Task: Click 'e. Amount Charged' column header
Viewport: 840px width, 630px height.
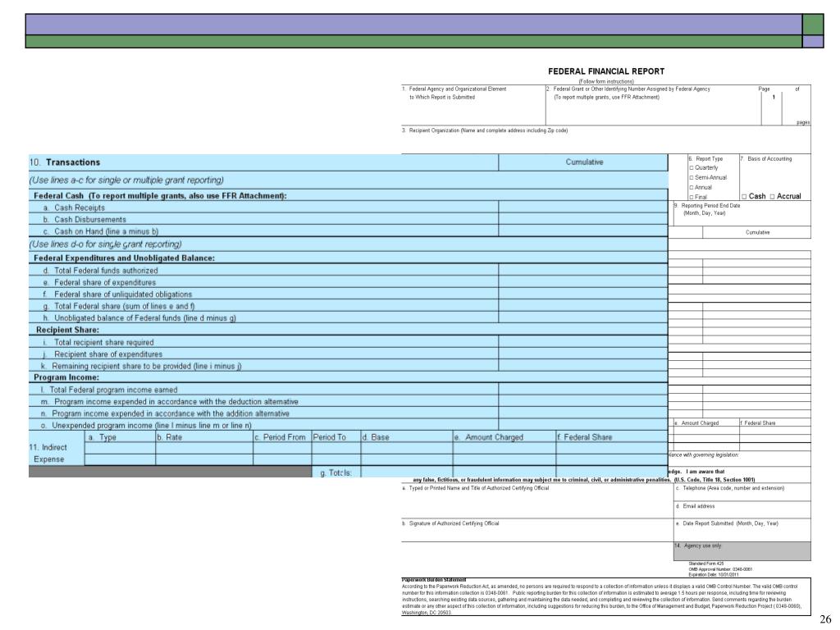Action: click(x=489, y=437)
